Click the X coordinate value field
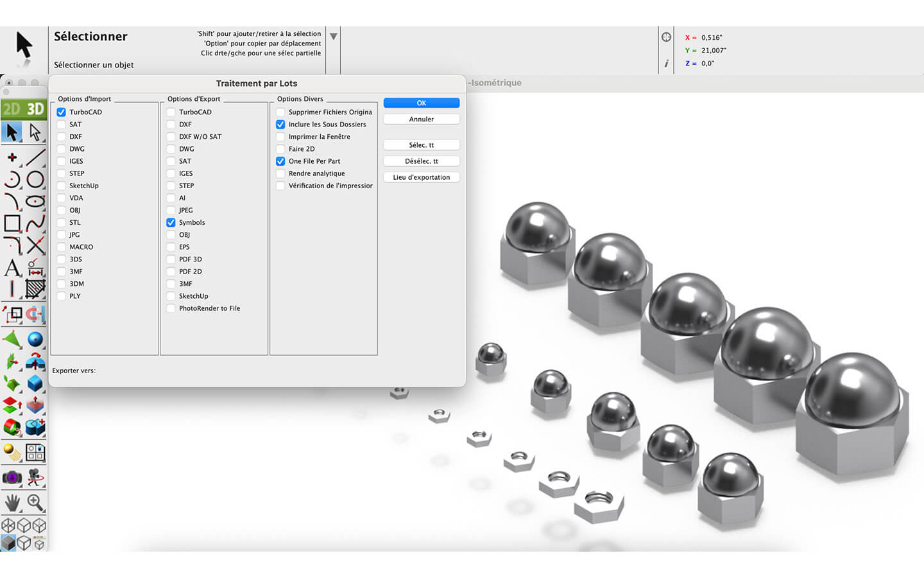Image resolution: width=924 pixels, height=578 pixels. (712, 38)
